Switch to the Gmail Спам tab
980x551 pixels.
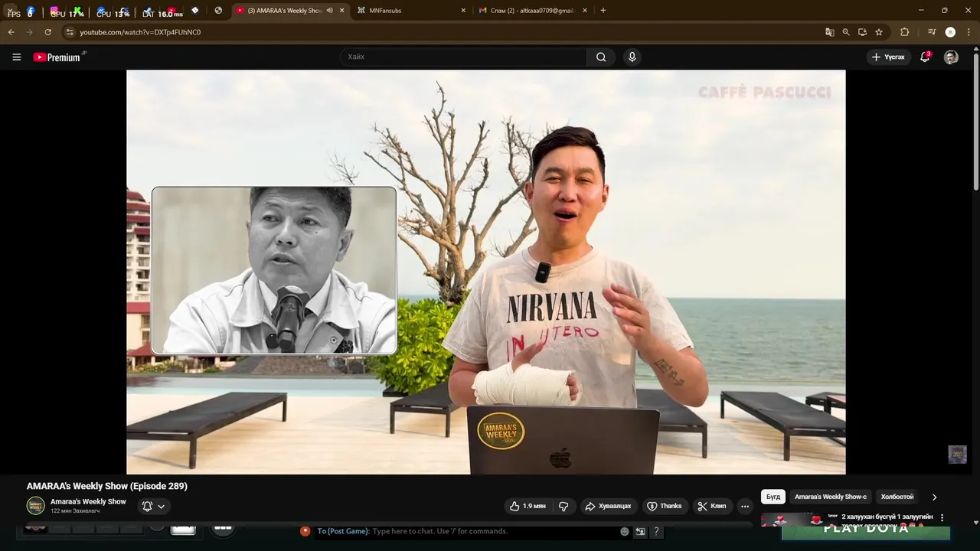[532, 11]
